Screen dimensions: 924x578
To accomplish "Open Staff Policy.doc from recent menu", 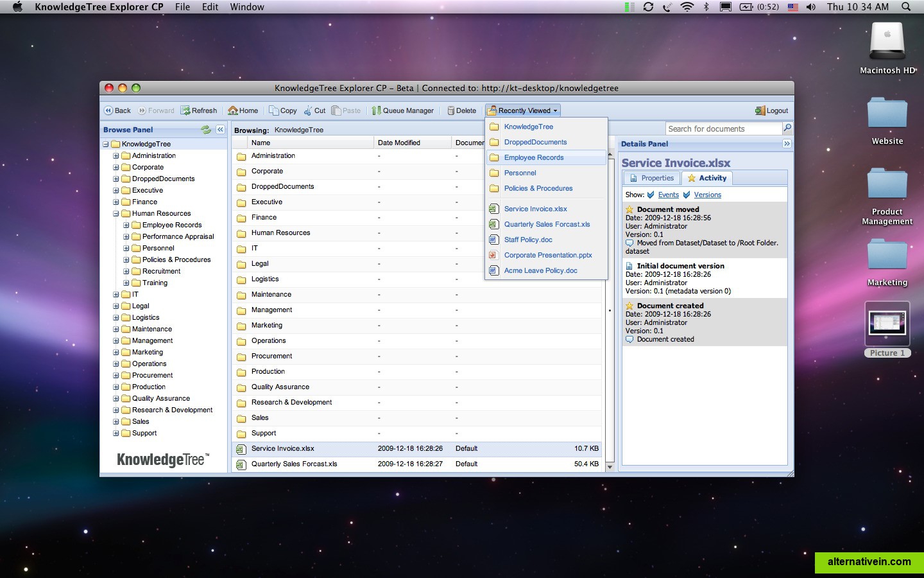I will (547, 240).
